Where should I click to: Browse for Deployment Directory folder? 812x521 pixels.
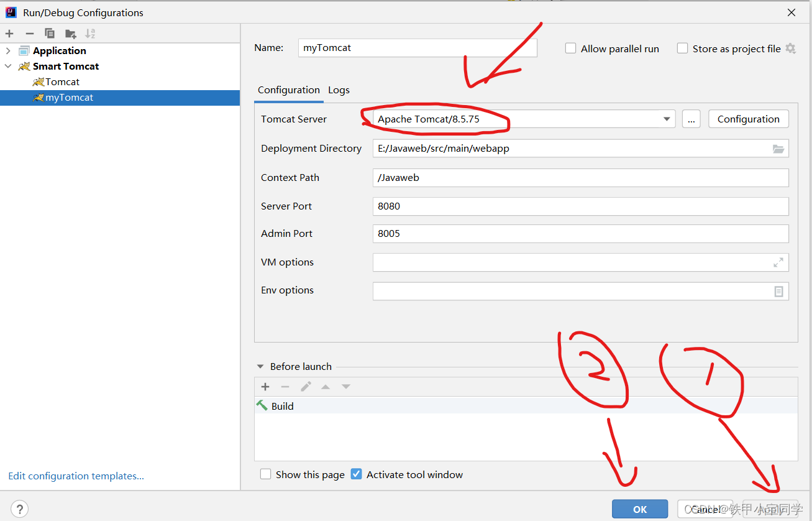(778, 149)
